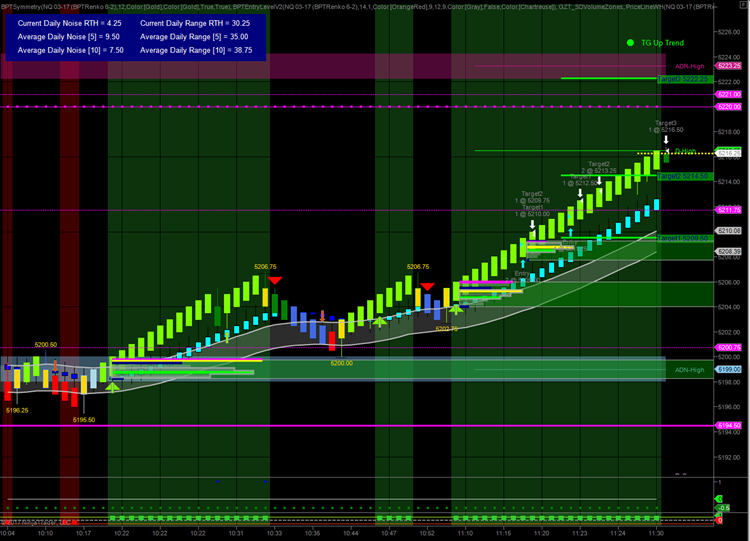Click the Target2 2 @ 5213.25 annotation
Image resolution: width=750 pixels, height=541 pixels.
[599, 167]
